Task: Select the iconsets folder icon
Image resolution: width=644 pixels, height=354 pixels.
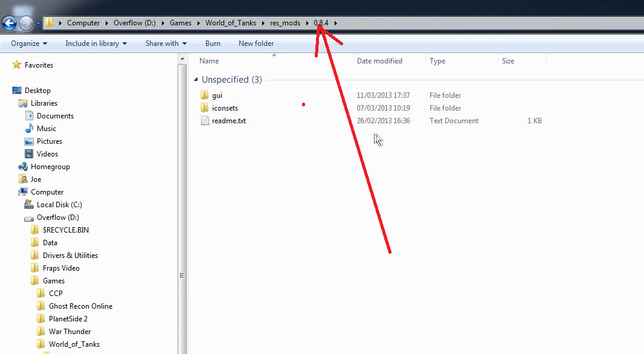Action: coord(205,108)
